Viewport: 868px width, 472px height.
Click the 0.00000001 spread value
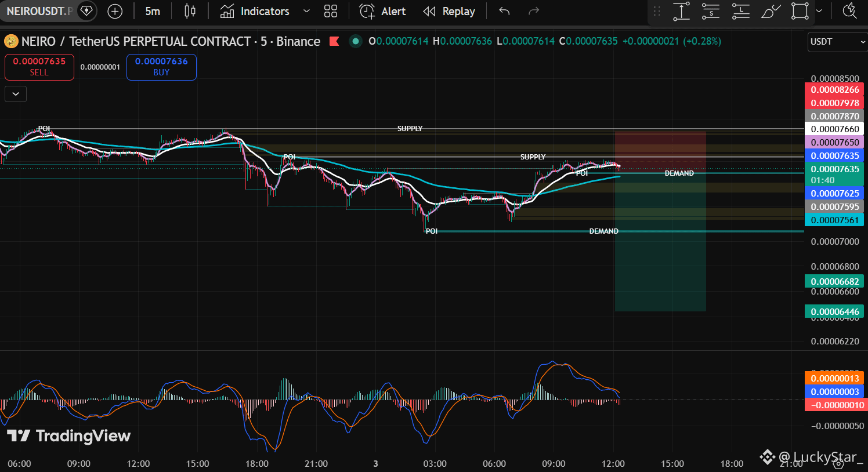click(x=100, y=67)
